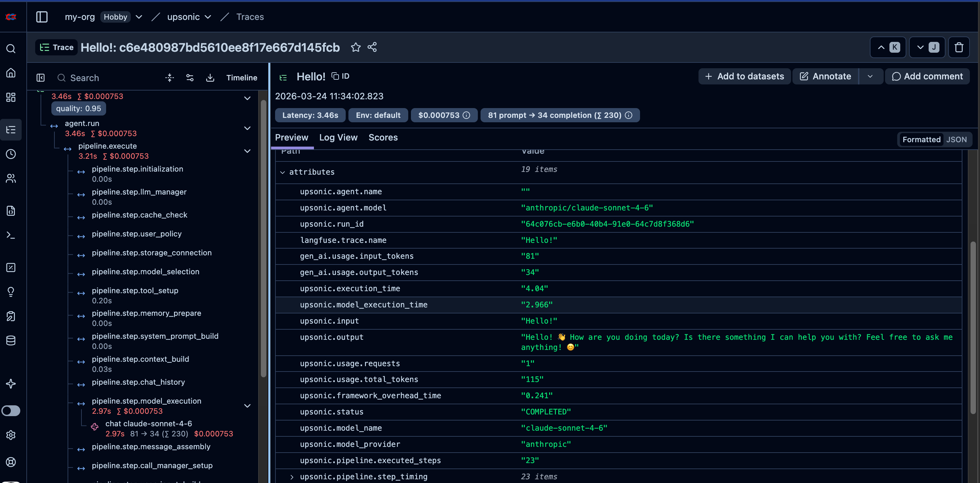Collapse the attributes section

283,172
